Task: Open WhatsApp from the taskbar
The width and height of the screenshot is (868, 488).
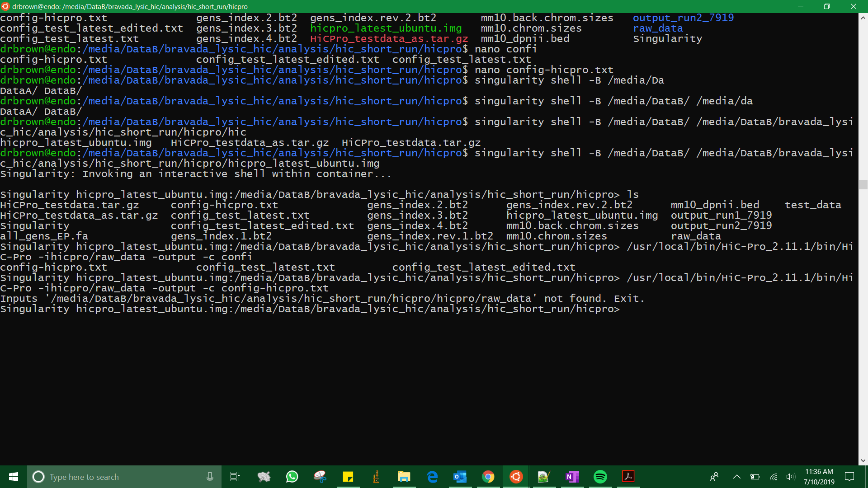Action: point(292,477)
